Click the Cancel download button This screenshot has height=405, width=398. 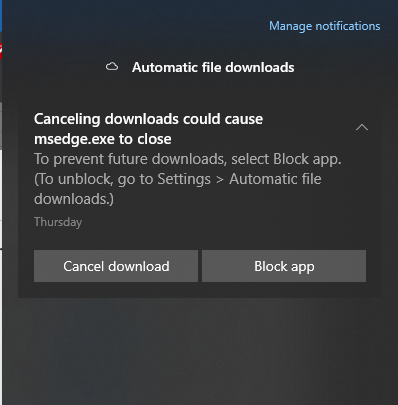point(116,266)
